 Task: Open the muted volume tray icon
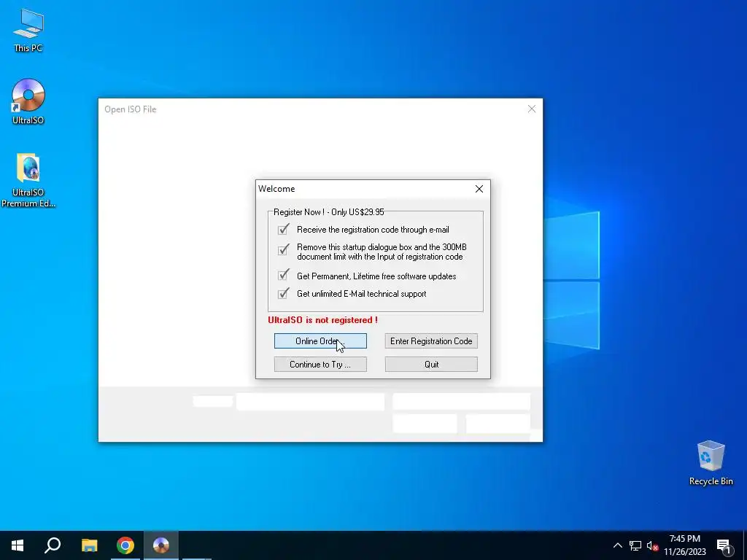pyautogui.click(x=652, y=545)
